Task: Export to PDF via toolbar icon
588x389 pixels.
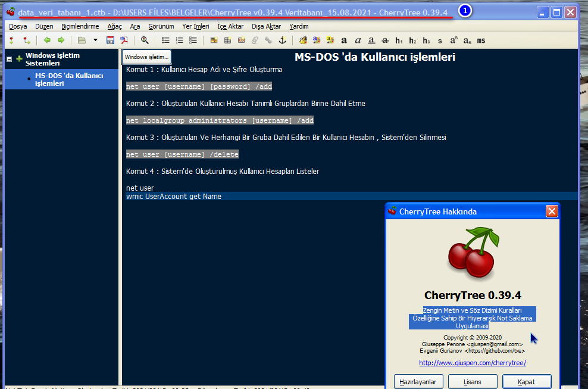Action: pyautogui.click(x=124, y=40)
